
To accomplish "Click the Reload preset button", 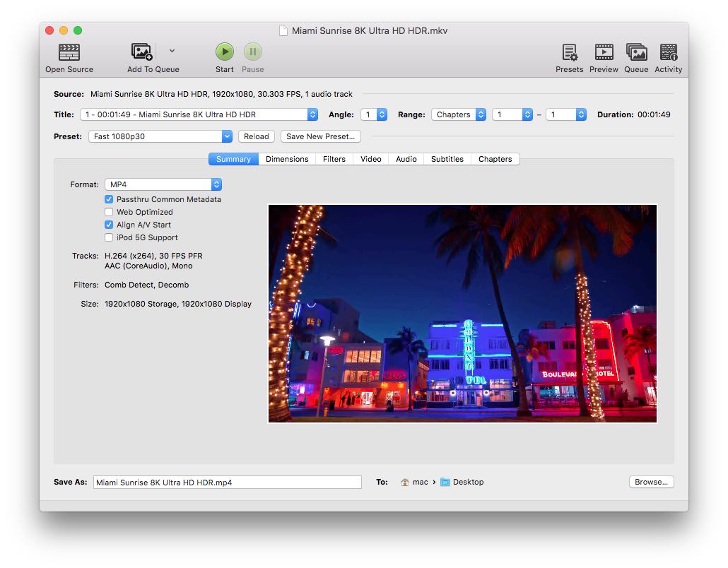I will [x=257, y=136].
